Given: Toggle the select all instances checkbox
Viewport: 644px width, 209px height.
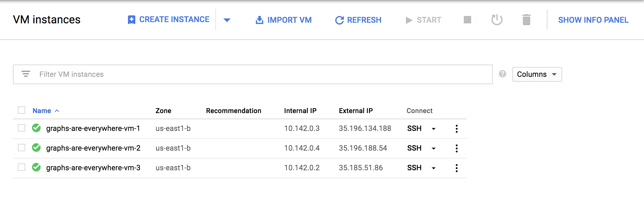Looking at the screenshot, I should coord(22,110).
